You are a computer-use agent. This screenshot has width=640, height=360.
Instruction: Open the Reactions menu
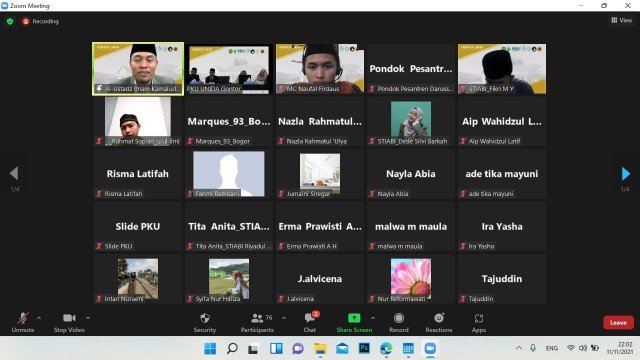(439, 322)
